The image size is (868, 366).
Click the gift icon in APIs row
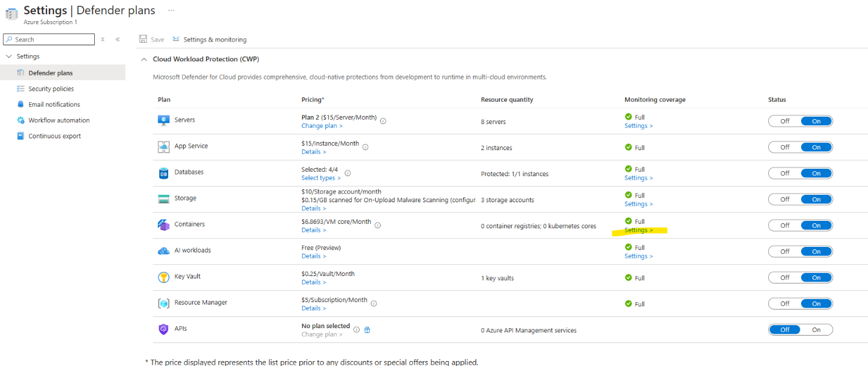pyautogui.click(x=367, y=330)
